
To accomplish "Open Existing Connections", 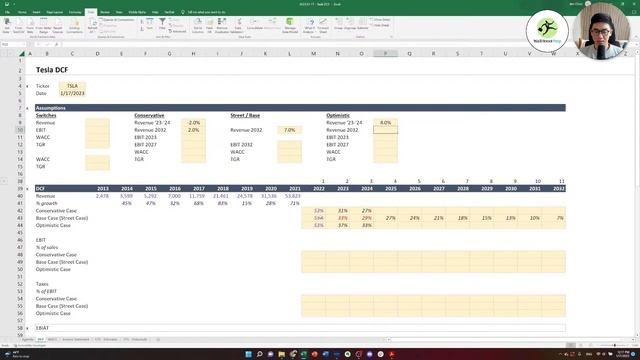I will coord(74,25).
